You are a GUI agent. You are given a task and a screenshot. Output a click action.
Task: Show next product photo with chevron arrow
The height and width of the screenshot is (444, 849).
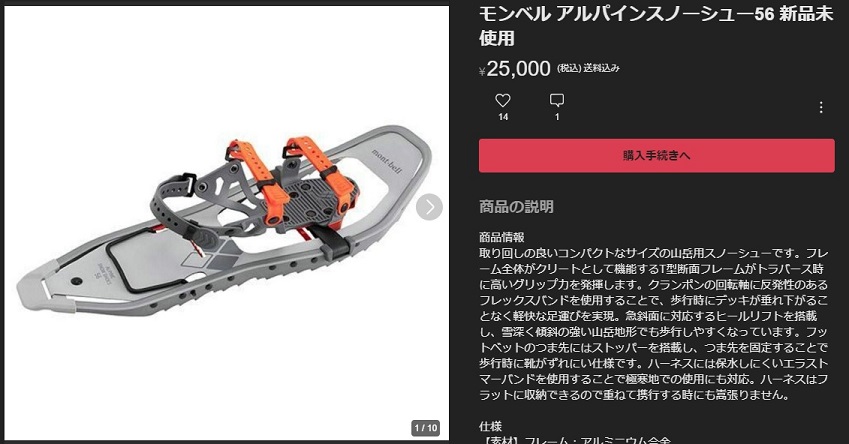coord(429,207)
